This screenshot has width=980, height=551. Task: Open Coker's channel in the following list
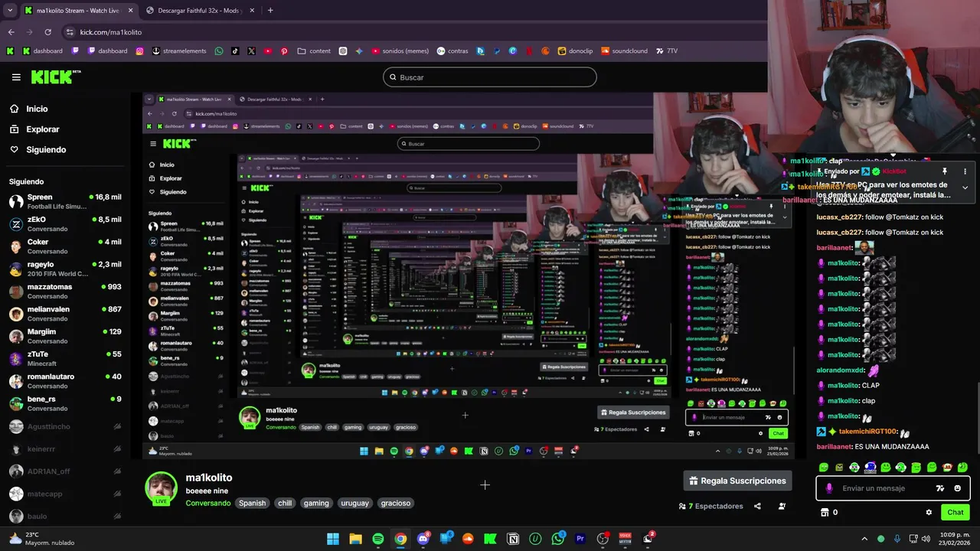coord(65,246)
